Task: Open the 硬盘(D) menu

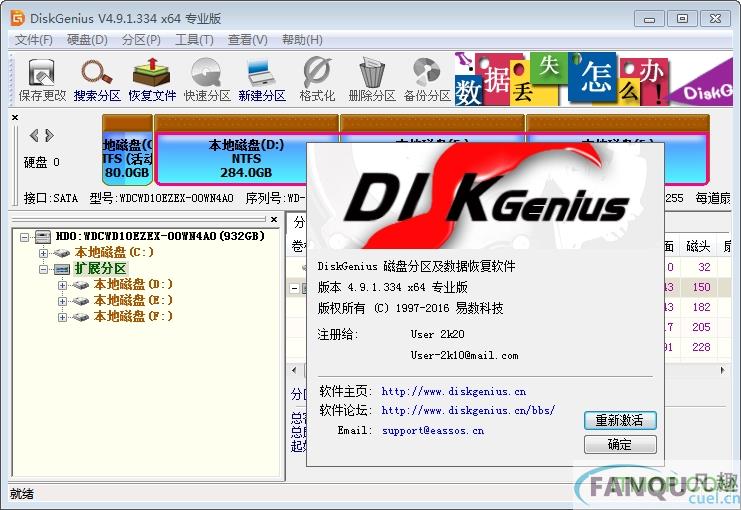Action: (87, 40)
